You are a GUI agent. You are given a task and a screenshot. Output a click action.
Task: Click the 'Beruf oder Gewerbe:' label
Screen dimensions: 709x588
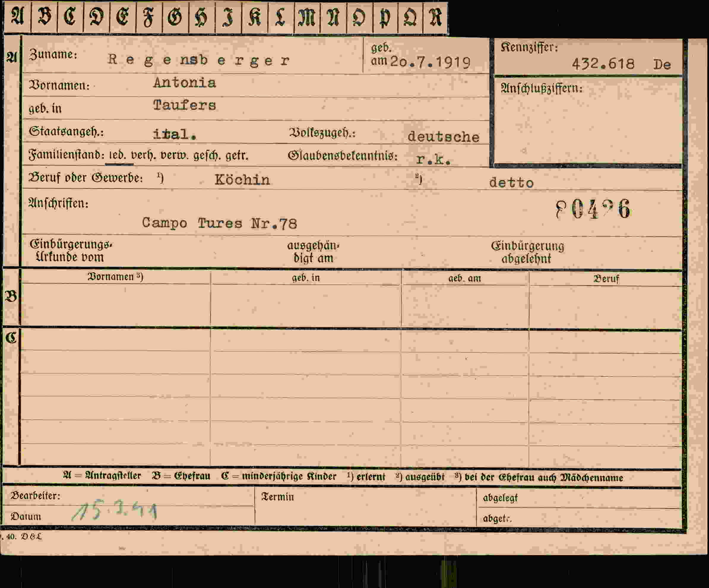[86, 178]
